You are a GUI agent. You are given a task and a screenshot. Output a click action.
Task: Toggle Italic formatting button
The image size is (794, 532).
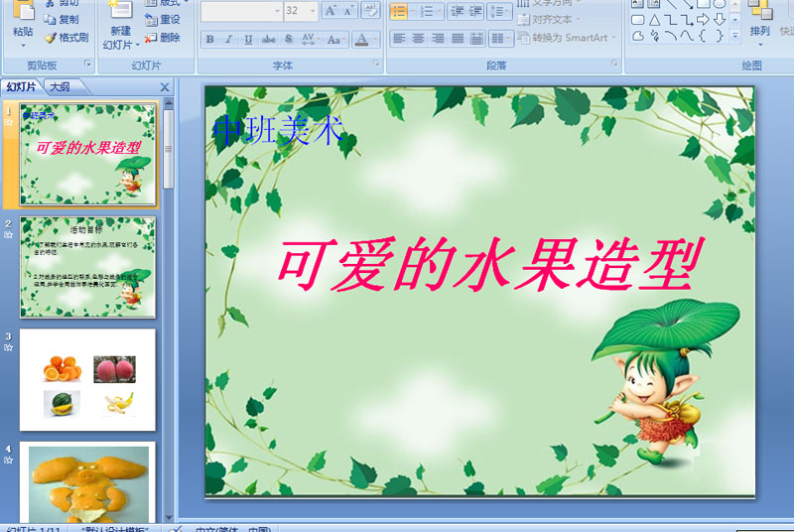[229, 40]
